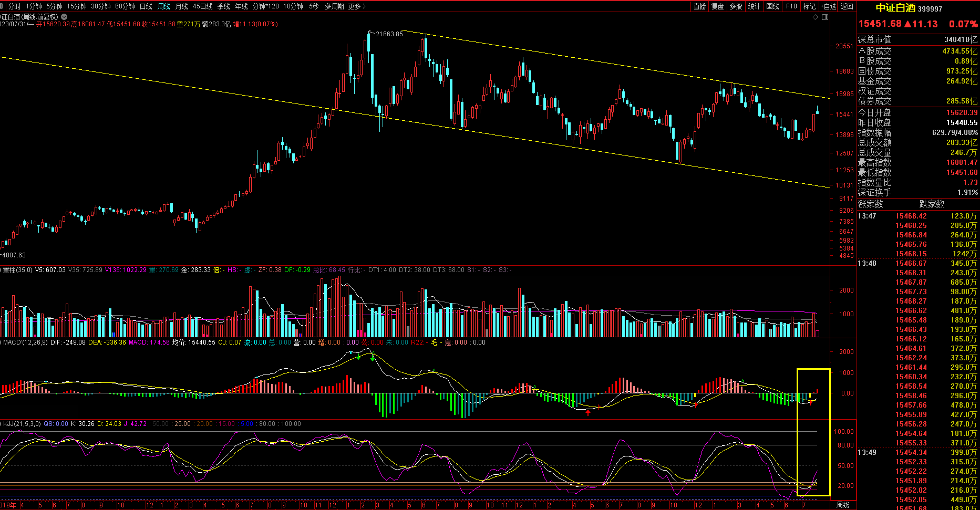
Task: Click the 返回 back button
Action: (x=847, y=6)
